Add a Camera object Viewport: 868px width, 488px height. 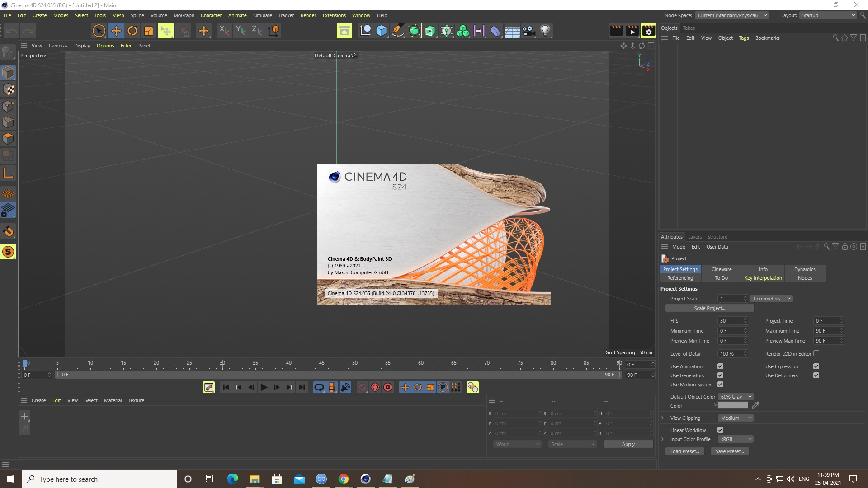pyautogui.click(x=528, y=31)
